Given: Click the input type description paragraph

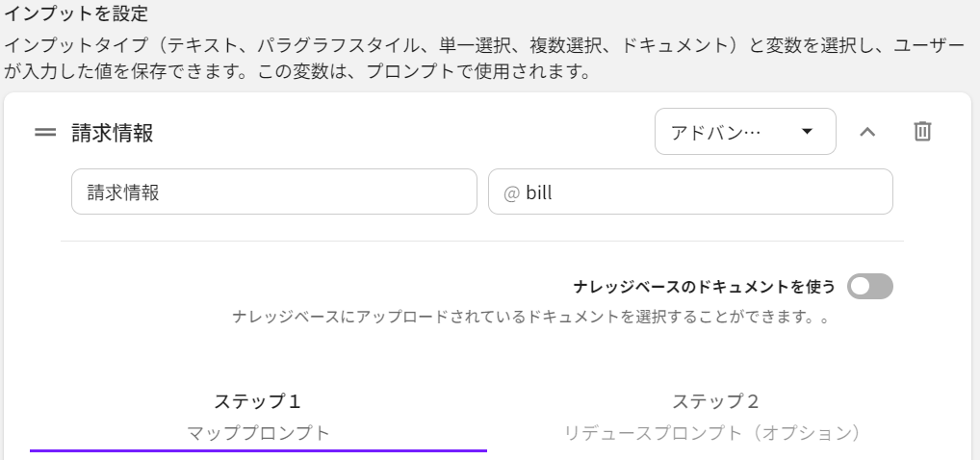Looking at the screenshot, I should pyautogui.click(x=481, y=58).
